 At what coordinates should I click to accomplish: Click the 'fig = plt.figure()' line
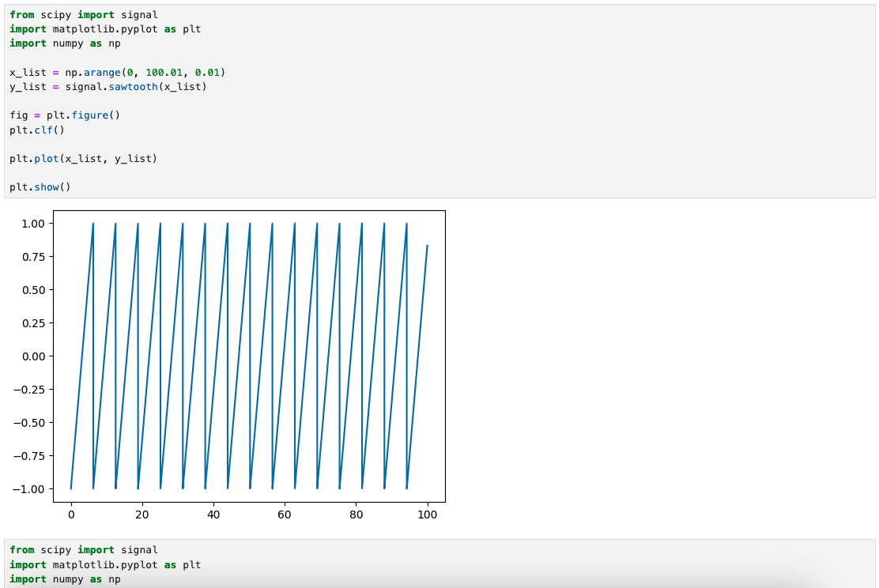click(x=65, y=115)
